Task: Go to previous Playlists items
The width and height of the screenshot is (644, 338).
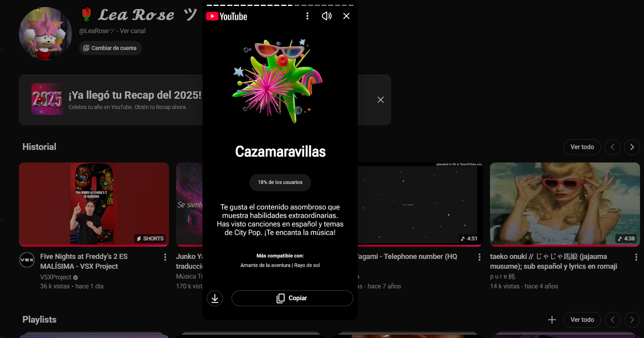Action: (x=612, y=320)
